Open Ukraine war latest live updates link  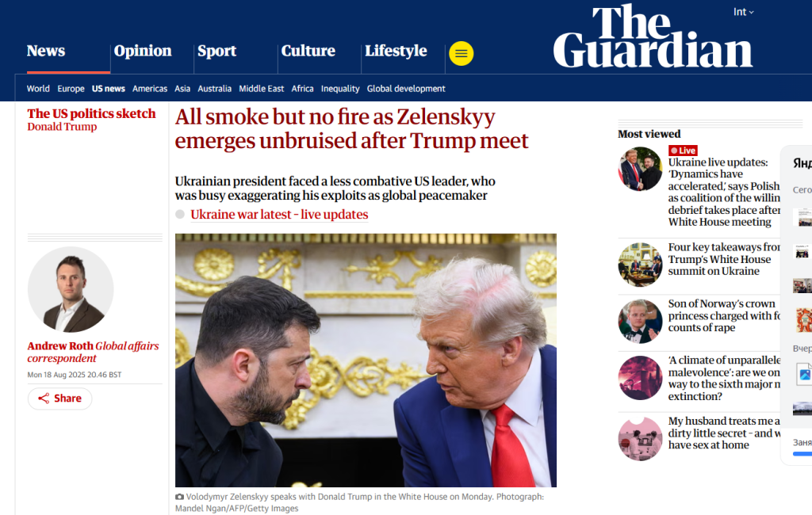pos(279,214)
